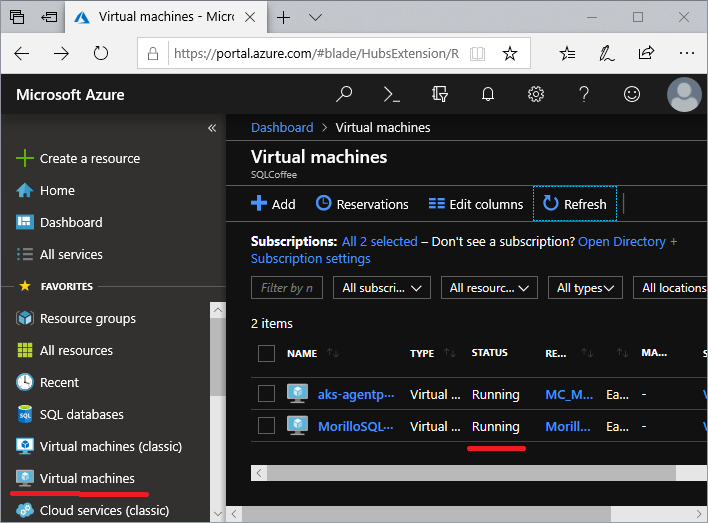Open SQL databases from favorites
The width and height of the screenshot is (708, 523).
pyautogui.click(x=81, y=414)
